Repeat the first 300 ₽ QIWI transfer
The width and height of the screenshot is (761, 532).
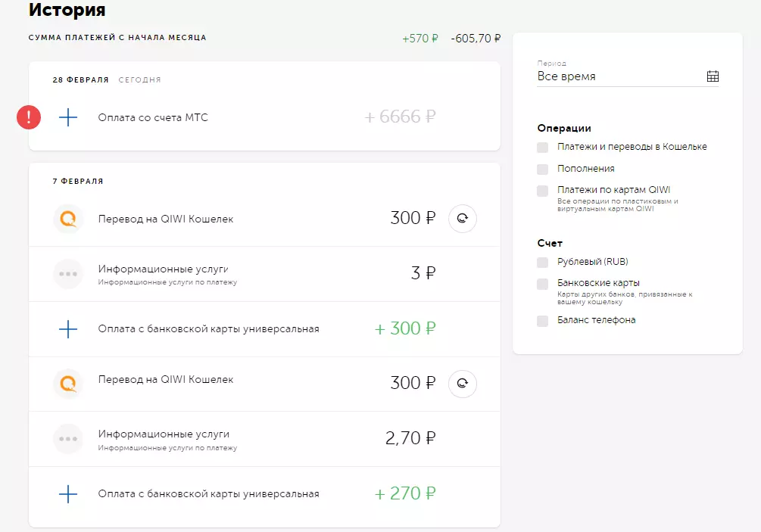[x=463, y=219]
